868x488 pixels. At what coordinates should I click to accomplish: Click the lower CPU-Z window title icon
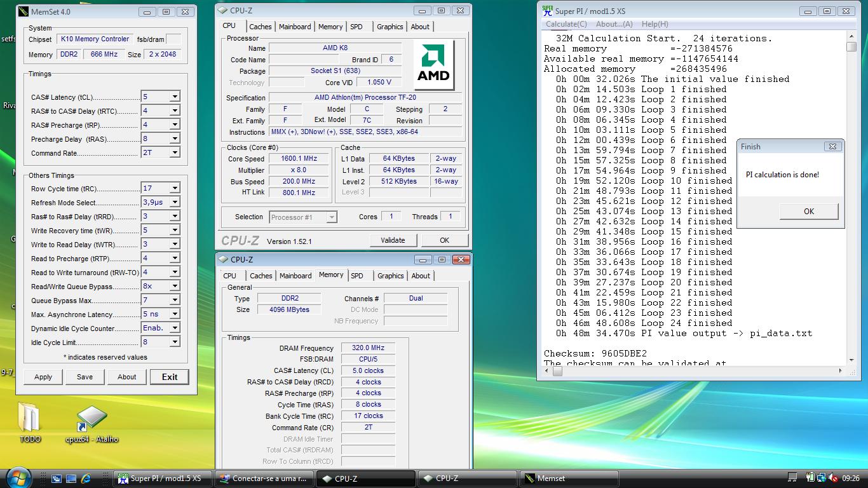(223, 259)
